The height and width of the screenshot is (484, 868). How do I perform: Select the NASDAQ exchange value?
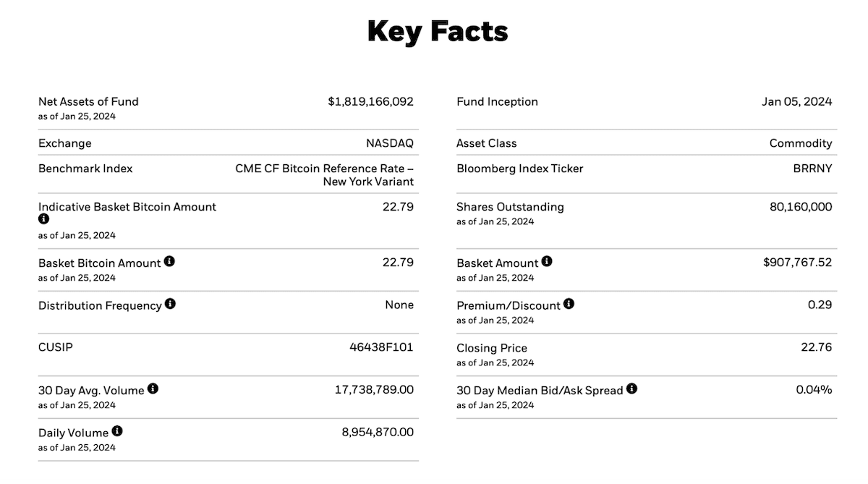(x=390, y=143)
